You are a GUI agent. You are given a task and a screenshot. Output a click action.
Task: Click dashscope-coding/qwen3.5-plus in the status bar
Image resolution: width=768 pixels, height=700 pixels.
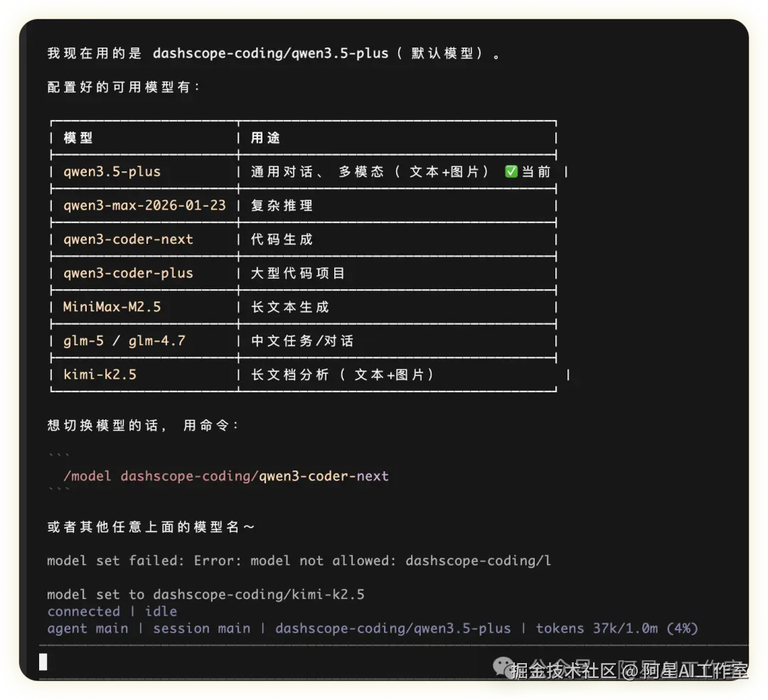(393, 628)
